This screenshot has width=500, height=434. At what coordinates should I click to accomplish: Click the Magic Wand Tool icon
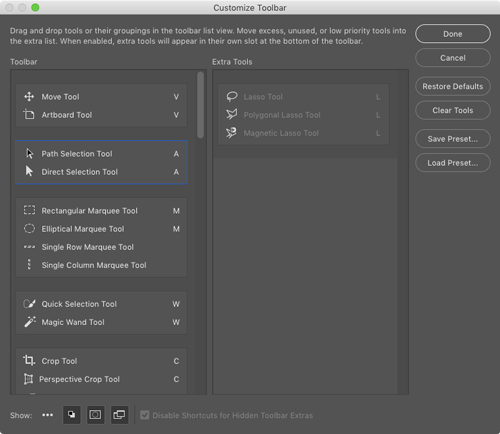point(30,322)
